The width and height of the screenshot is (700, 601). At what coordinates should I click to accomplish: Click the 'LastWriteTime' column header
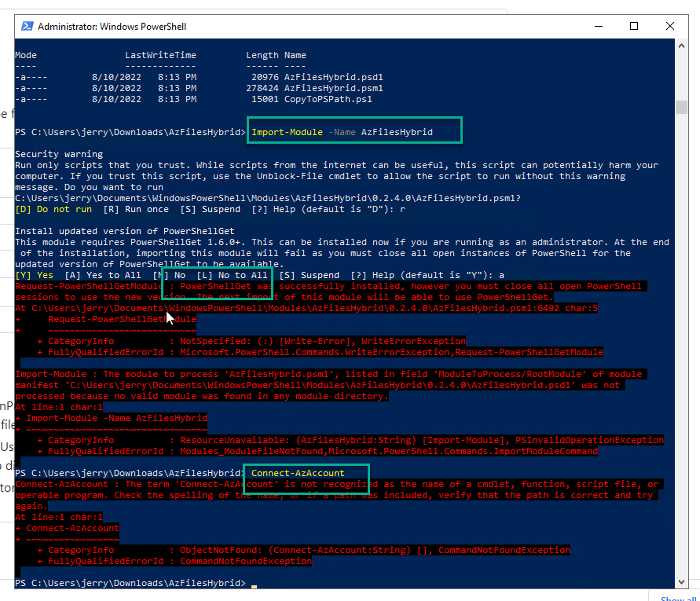[x=161, y=55]
